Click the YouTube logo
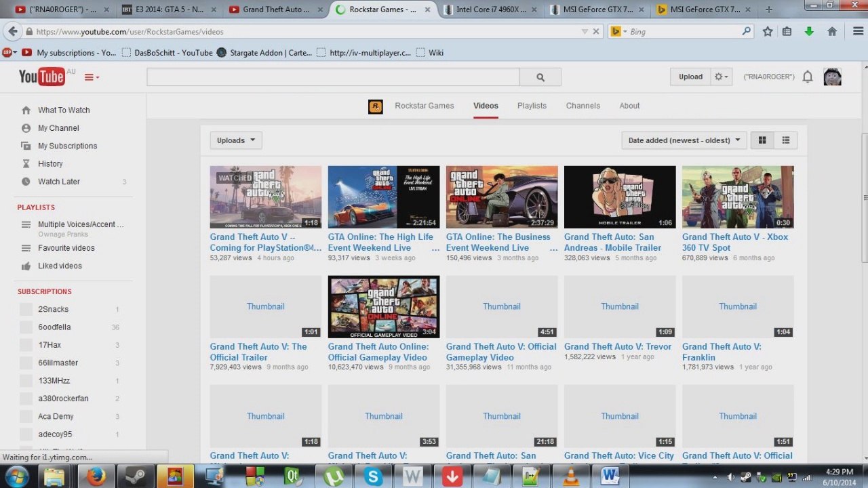 click(x=42, y=77)
